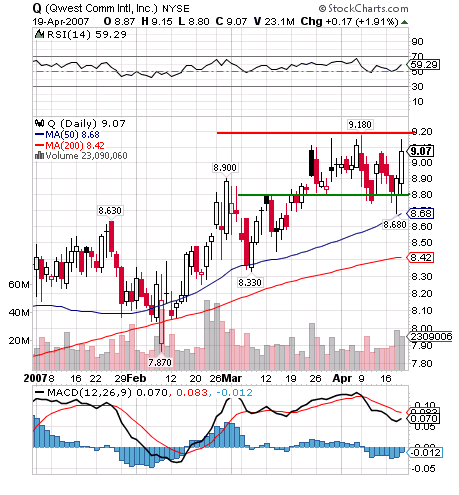Viewport: 459px width, 495px height.
Task: Click the 9.07 last price tag
Action: coord(421,151)
